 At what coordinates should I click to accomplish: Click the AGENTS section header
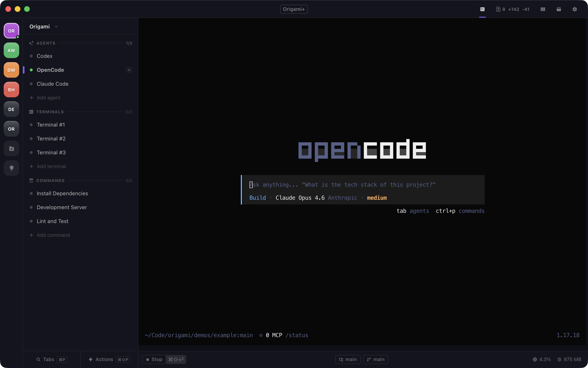46,43
